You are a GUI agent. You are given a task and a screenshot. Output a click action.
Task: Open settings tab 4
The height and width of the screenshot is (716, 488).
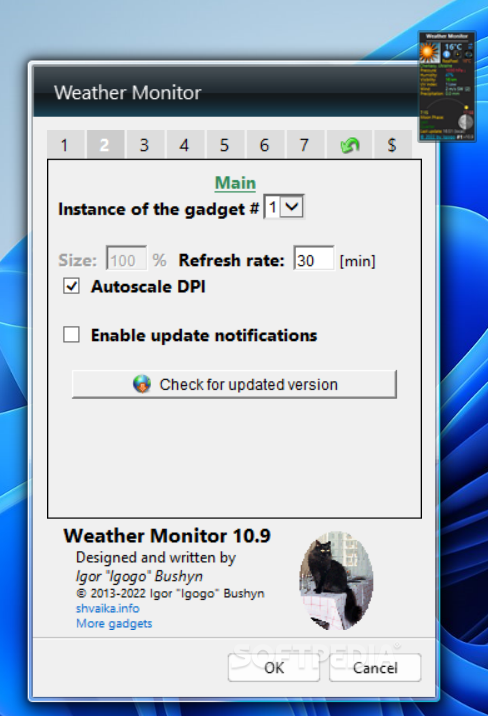tap(184, 145)
